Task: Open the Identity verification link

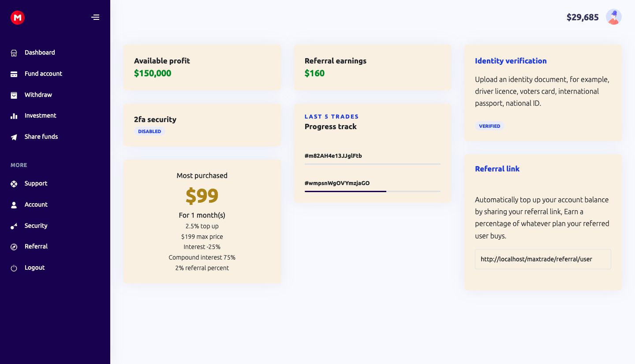Action: pyautogui.click(x=511, y=61)
